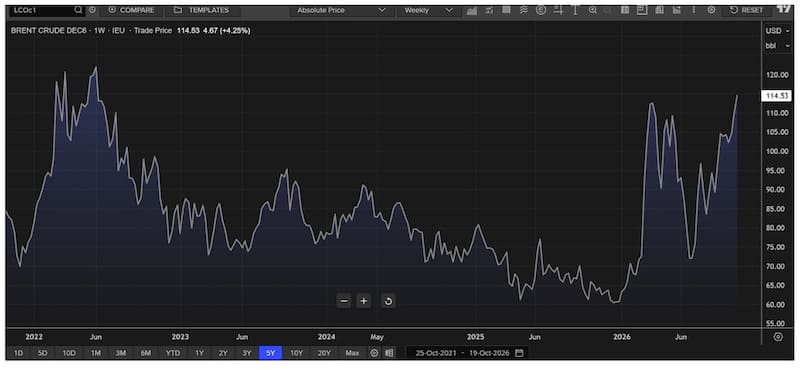Click the grid icon left of date range
This screenshot has height=370, width=800.
point(389,353)
